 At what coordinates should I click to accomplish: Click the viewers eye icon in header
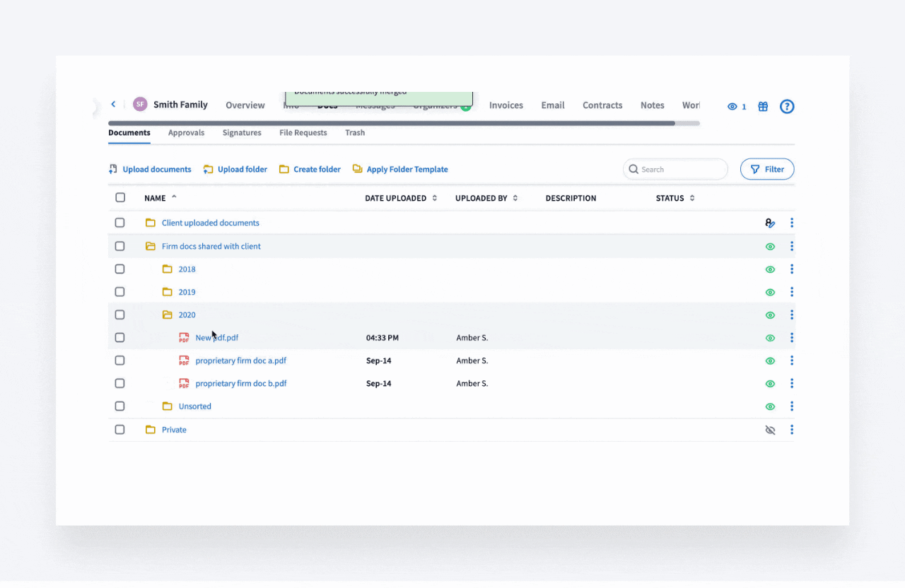tap(732, 107)
